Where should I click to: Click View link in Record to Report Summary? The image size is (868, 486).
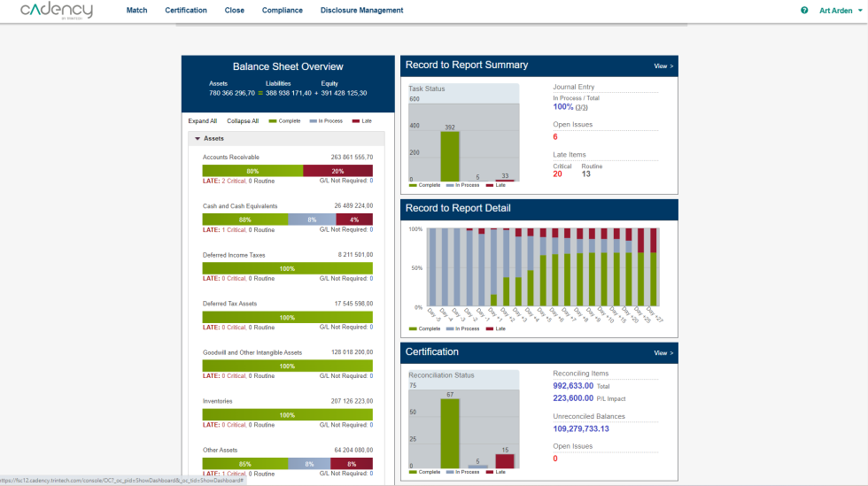pyautogui.click(x=663, y=66)
